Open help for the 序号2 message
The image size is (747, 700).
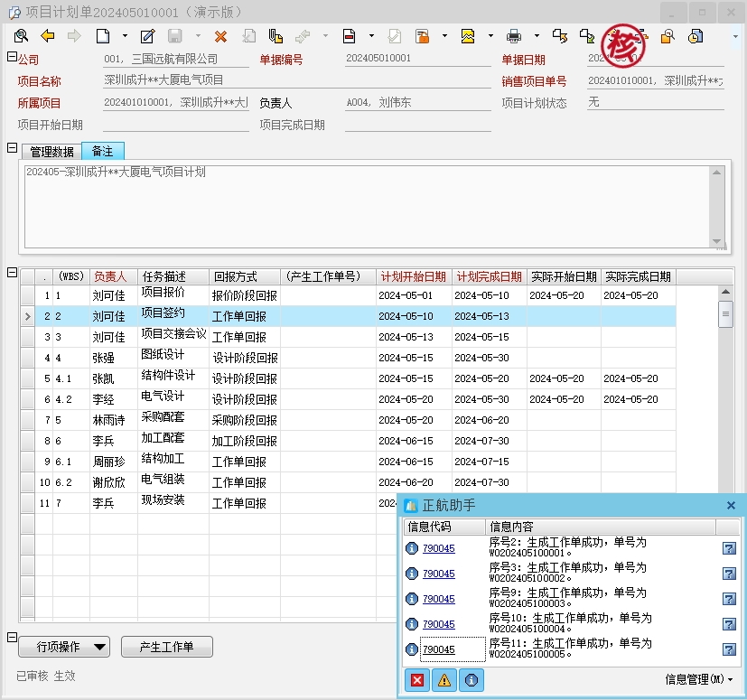coord(729,548)
